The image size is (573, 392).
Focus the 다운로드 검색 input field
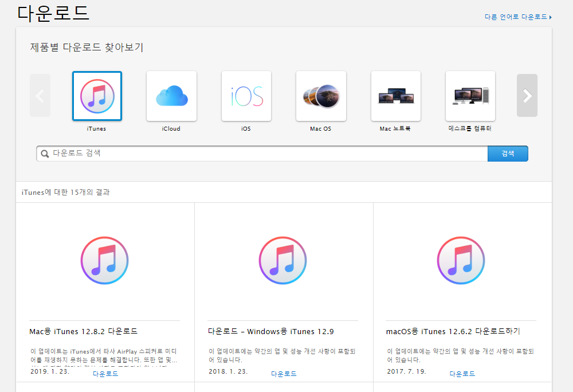click(x=262, y=154)
